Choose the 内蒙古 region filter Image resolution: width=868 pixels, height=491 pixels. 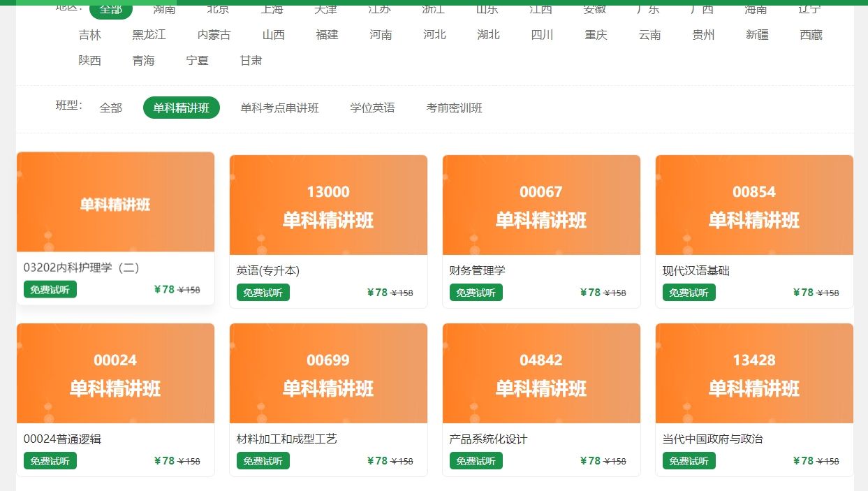point(214,35)
